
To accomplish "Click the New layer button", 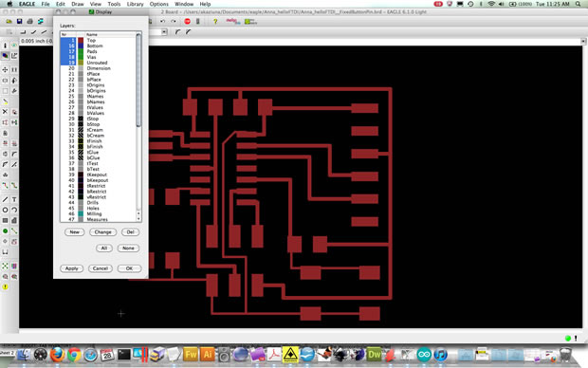I will (74, 232).
